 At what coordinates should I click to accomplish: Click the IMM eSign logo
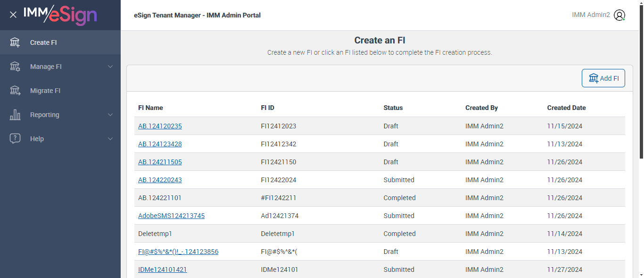(60, 15)
